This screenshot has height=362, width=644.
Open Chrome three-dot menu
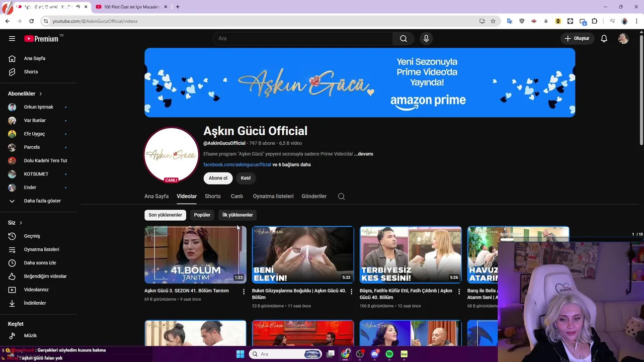pos(637,21)
